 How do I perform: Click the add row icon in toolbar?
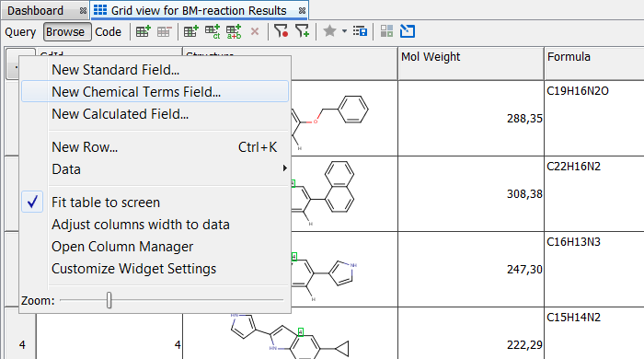143,31
